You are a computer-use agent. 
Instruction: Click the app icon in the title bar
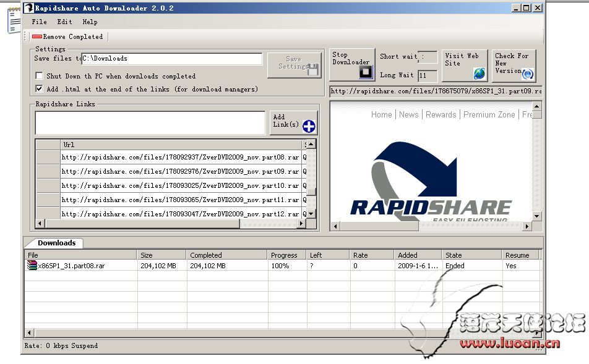click(29, 8)
